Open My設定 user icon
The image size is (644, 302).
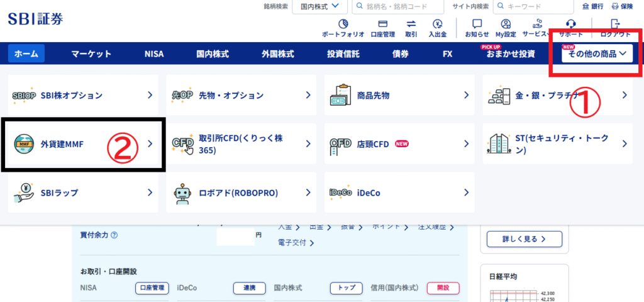click(506, 23)
